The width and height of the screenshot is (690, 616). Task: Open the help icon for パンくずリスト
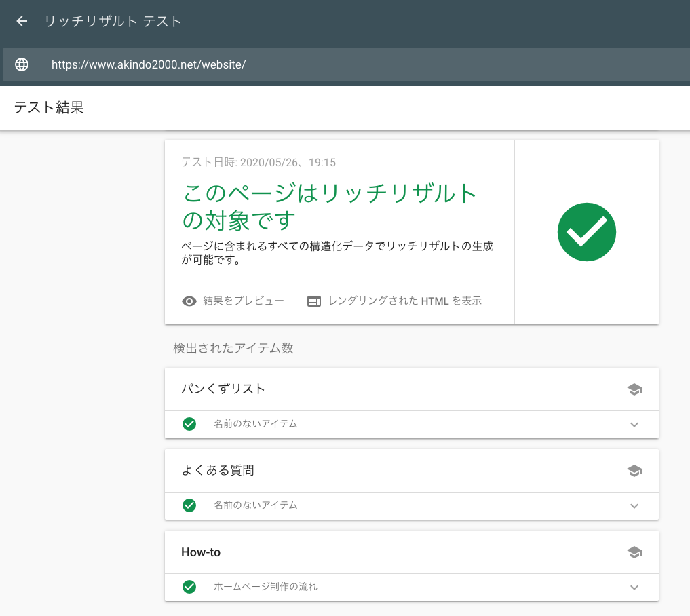click(x=634, y=389)
